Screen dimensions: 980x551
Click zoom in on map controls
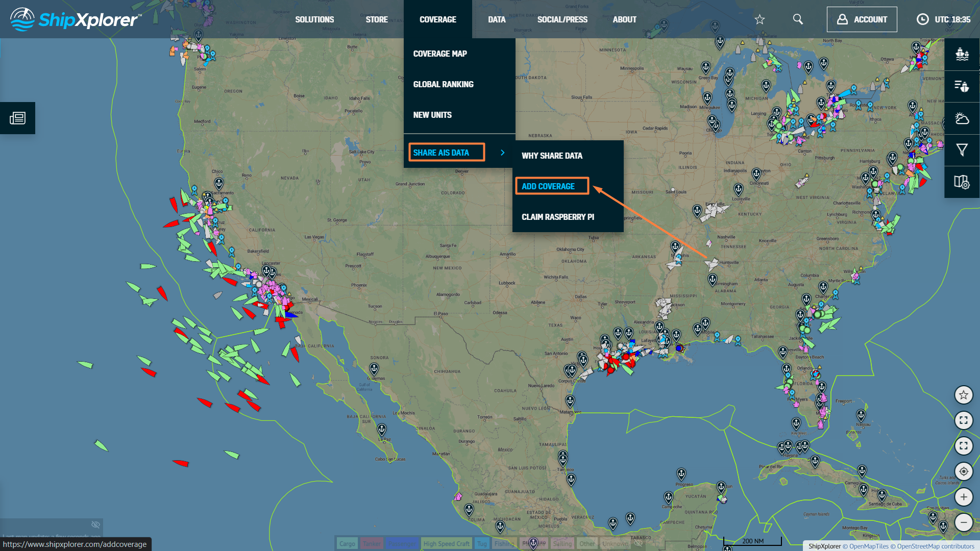[963, 497]
